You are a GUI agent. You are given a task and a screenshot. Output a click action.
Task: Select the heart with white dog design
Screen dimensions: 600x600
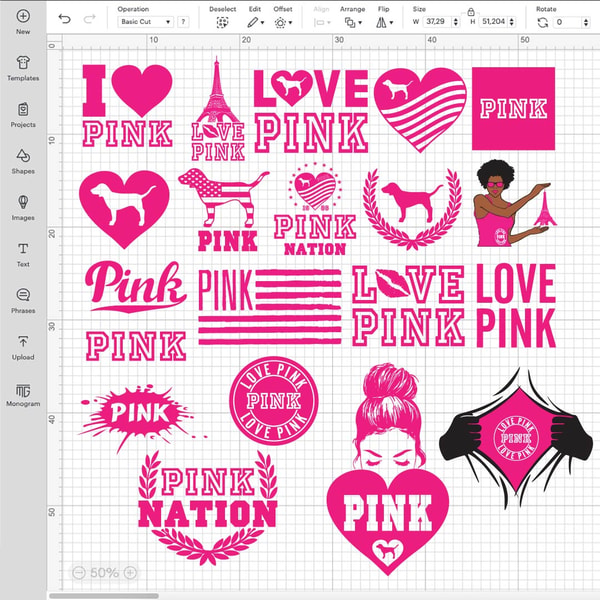coord(124,209)
